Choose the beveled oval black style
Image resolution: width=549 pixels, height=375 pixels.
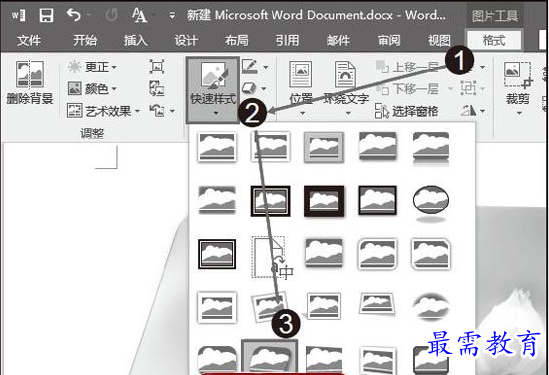431,203
